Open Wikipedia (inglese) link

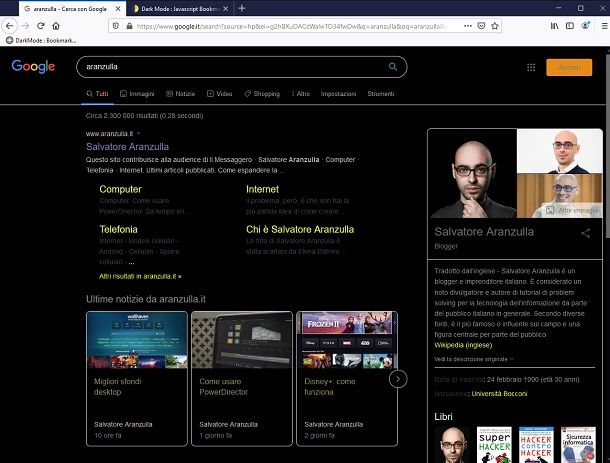tap(463, 345)
